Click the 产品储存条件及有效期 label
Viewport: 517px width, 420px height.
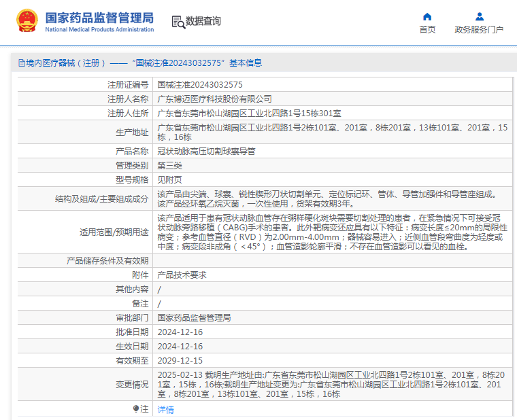pyautogui.click(x=107, y=261)
